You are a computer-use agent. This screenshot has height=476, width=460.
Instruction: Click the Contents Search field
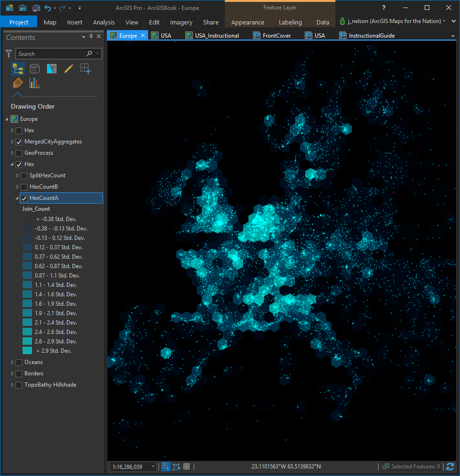click(x=52, y=54)
